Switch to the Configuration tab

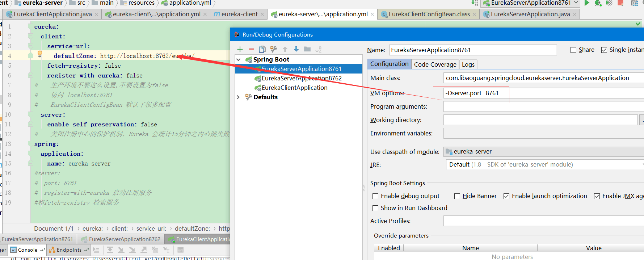click(389, 64)
